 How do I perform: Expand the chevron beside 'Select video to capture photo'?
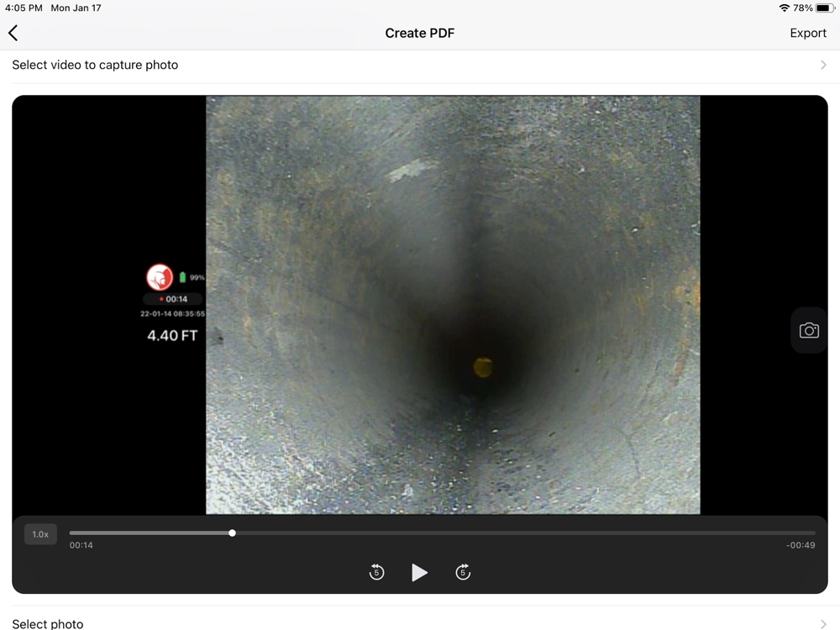pyautogui.click(x=823, y=65)
